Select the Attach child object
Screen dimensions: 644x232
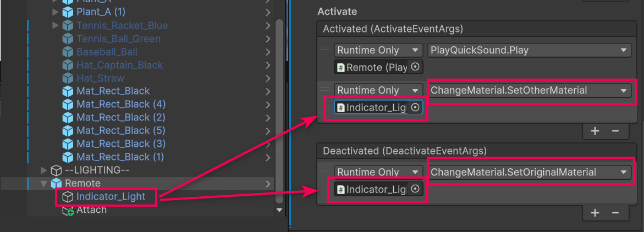pyautogui.click(x=91, y=210)
